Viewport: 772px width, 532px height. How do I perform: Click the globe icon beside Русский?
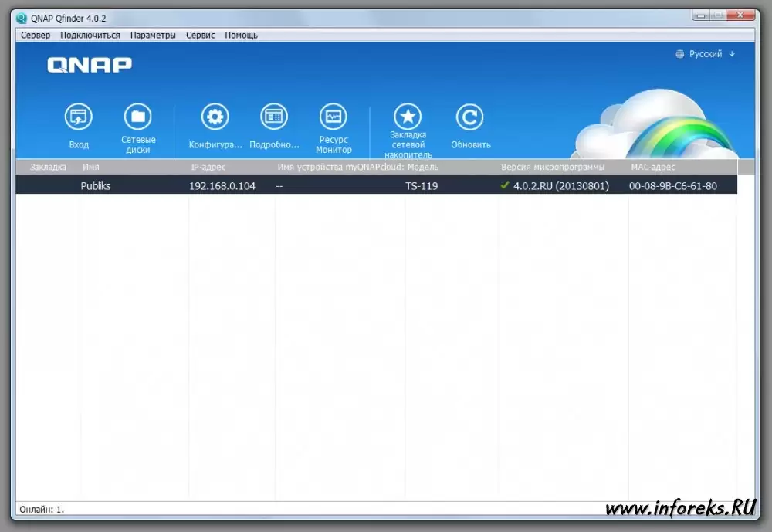(x=679, y=54)
